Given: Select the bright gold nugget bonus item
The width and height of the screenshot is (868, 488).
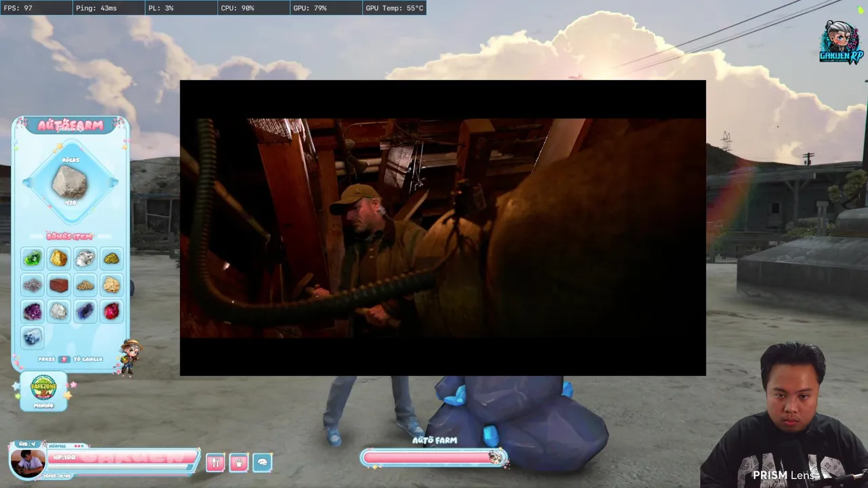Looking at the screenshot, I should pos(59,258).
